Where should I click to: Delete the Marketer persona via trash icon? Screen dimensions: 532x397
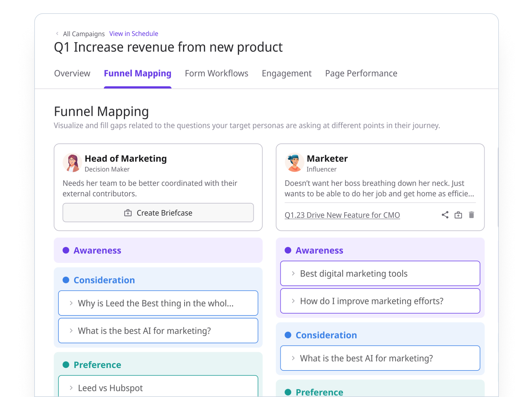[x=471, y=215]
